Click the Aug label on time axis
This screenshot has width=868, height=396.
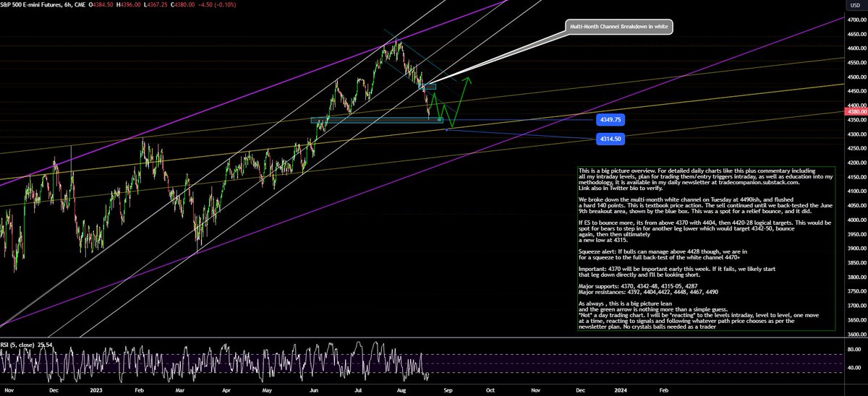400,389
